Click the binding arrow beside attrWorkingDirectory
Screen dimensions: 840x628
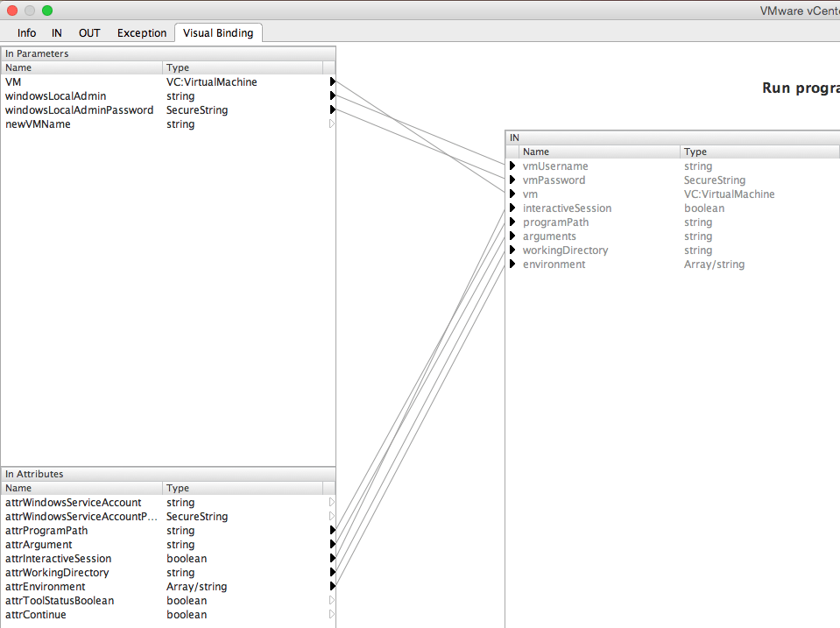[332, 572]
